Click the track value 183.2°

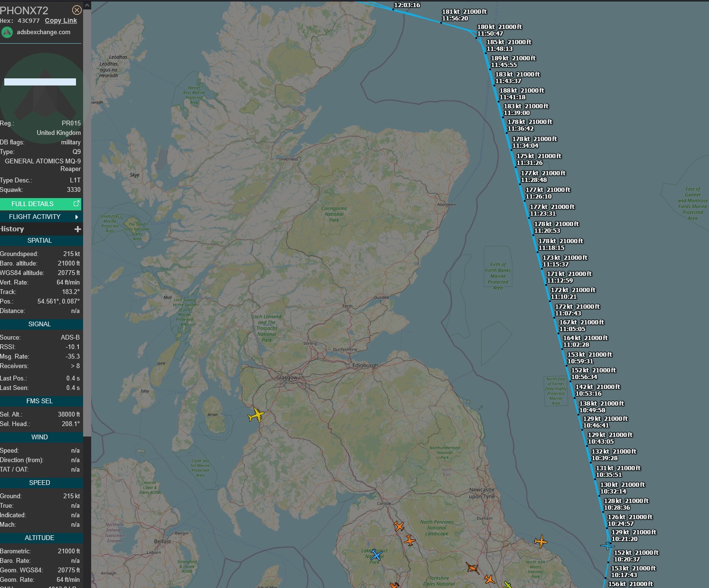tap(71, 292)
